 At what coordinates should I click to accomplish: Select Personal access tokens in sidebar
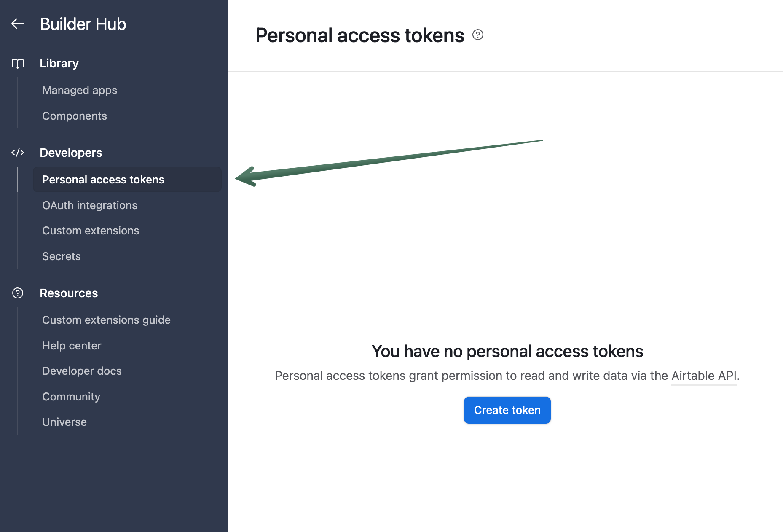[103, 180]
